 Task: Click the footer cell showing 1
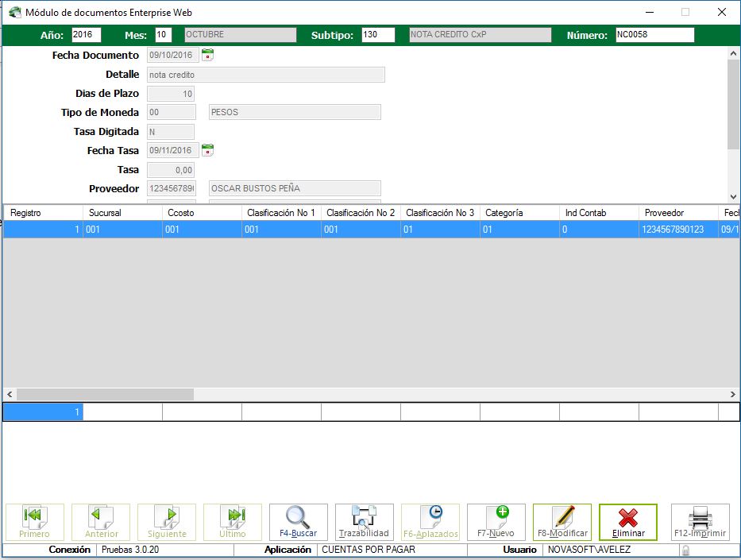pos(43,412)
